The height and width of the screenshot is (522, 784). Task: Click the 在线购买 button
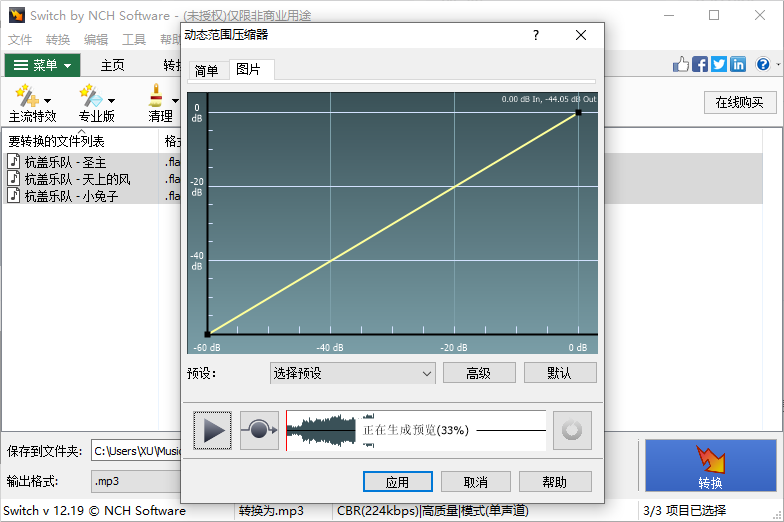pyautogui.click(x=740, y=102)
